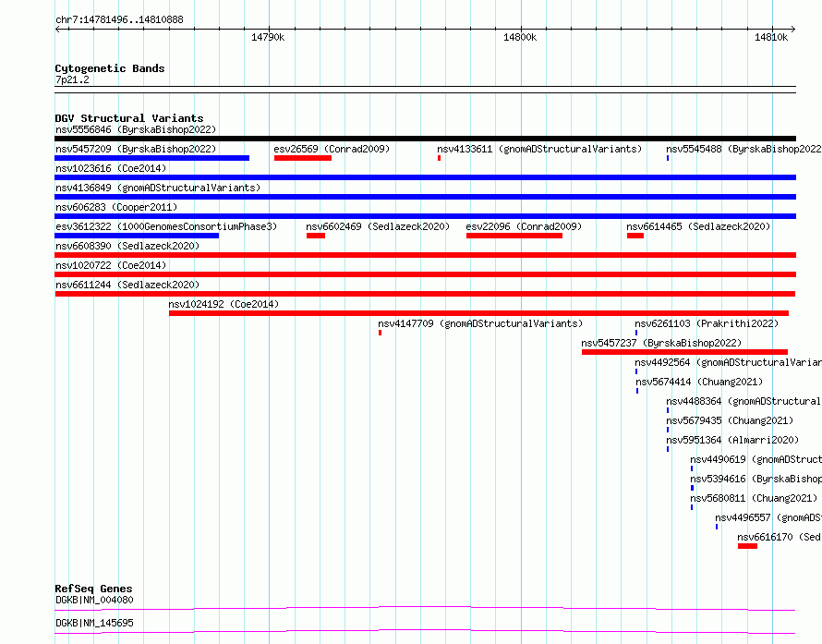Open nsv1024192 (Coe2014) label

(x=224, y=304)
